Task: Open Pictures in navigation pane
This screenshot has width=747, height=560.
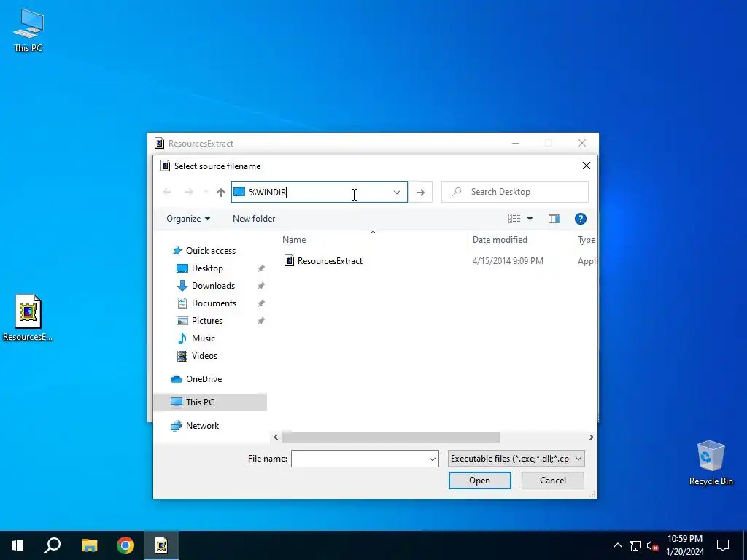Action: (x=206, y=321)
